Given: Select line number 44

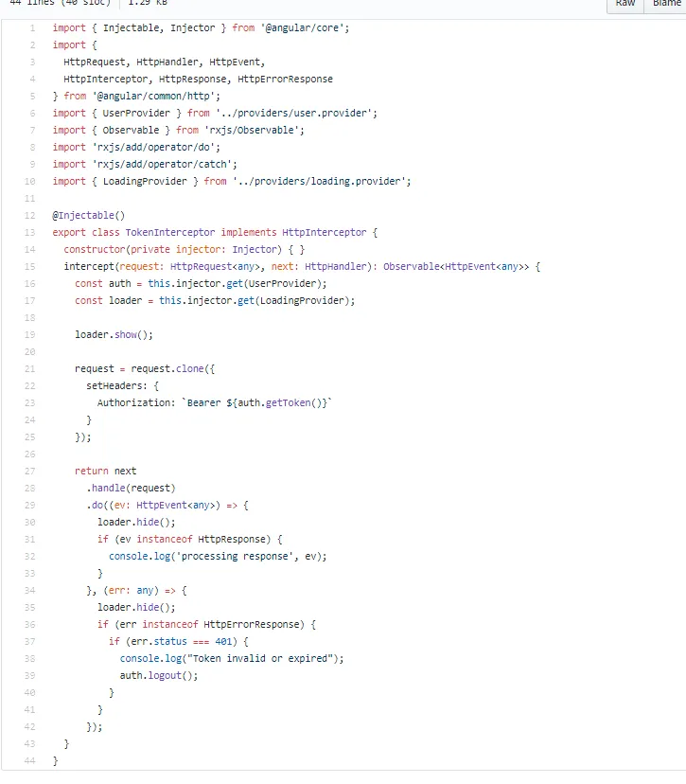Looking at the screenshot, I should pos(30,761).
